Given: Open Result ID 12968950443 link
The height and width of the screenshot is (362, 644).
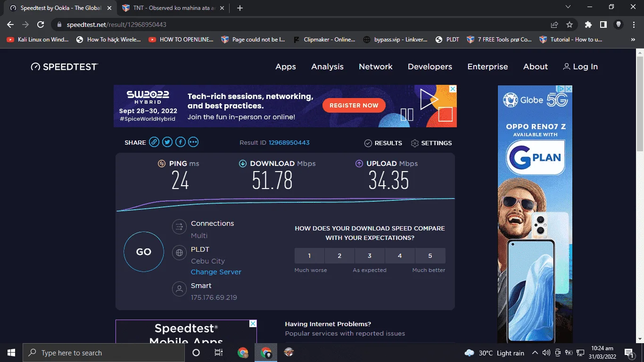Looking at the screenshot, I should 289,142.
